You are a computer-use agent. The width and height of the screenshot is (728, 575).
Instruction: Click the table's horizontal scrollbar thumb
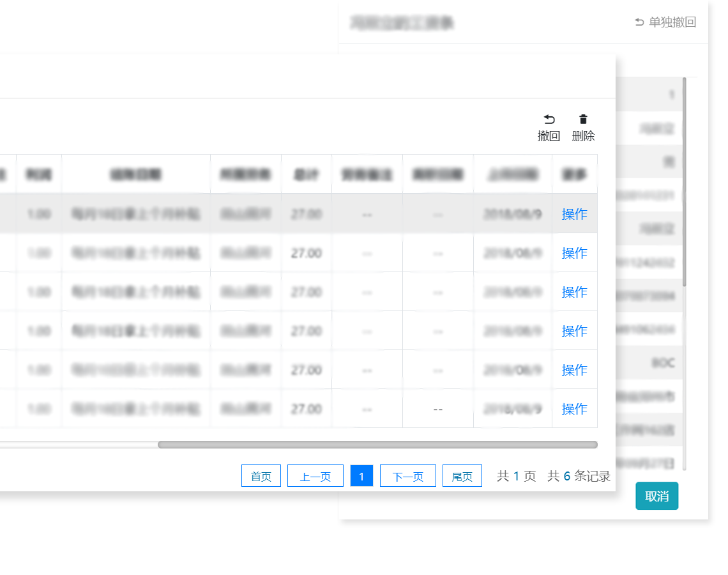(x=377, y=445)
